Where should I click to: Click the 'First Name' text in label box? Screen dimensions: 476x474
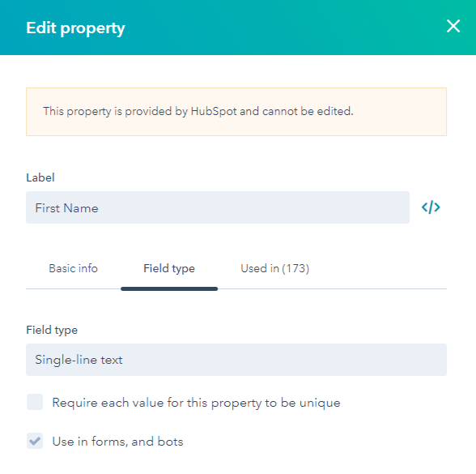pos(66,208)
